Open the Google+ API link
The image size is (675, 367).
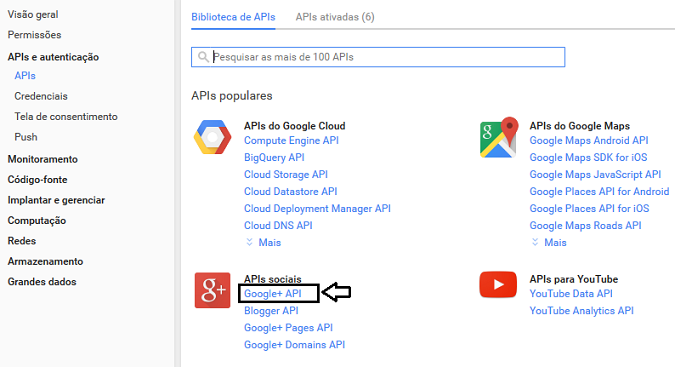pos(272,294)
